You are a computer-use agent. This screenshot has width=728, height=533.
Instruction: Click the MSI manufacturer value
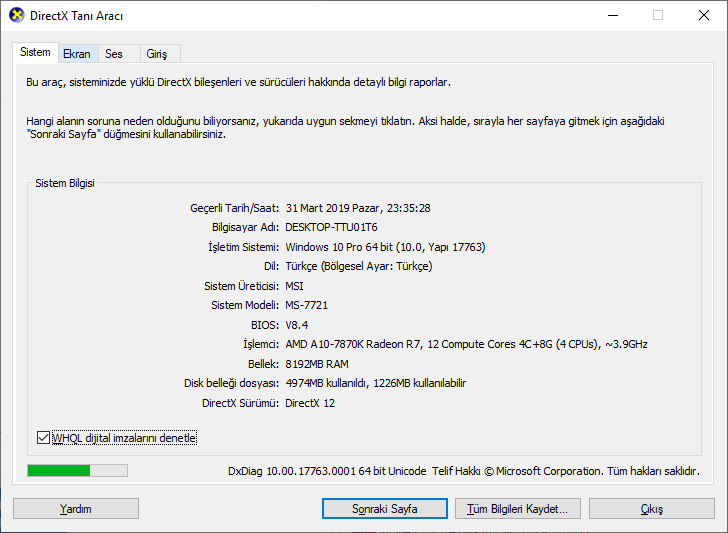[294, 286]
